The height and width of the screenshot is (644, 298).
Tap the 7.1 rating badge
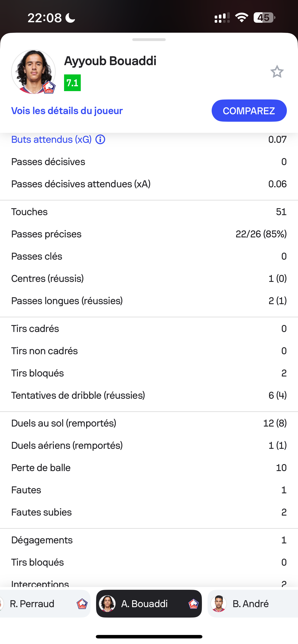(72, 83)
